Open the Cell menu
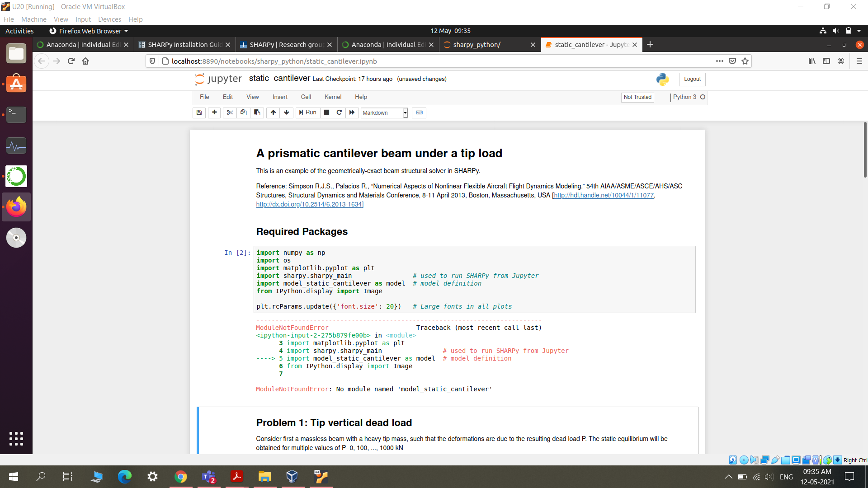 coord(306,97)
